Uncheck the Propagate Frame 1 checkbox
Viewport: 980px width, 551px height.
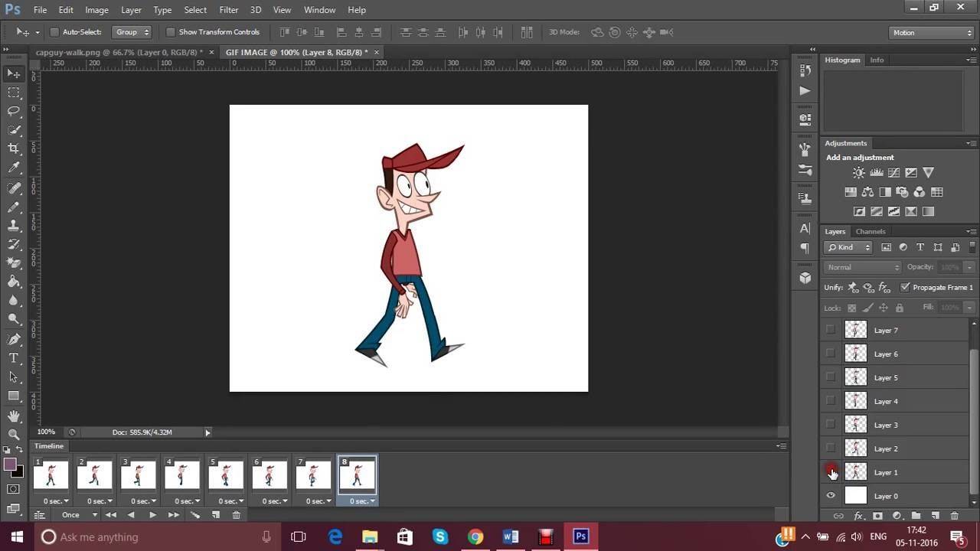coord(905,287)
